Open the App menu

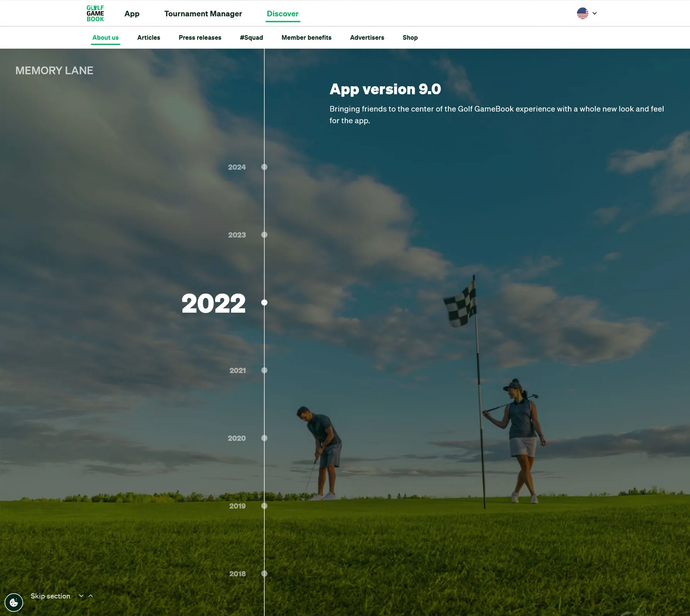tap(132, 13)
